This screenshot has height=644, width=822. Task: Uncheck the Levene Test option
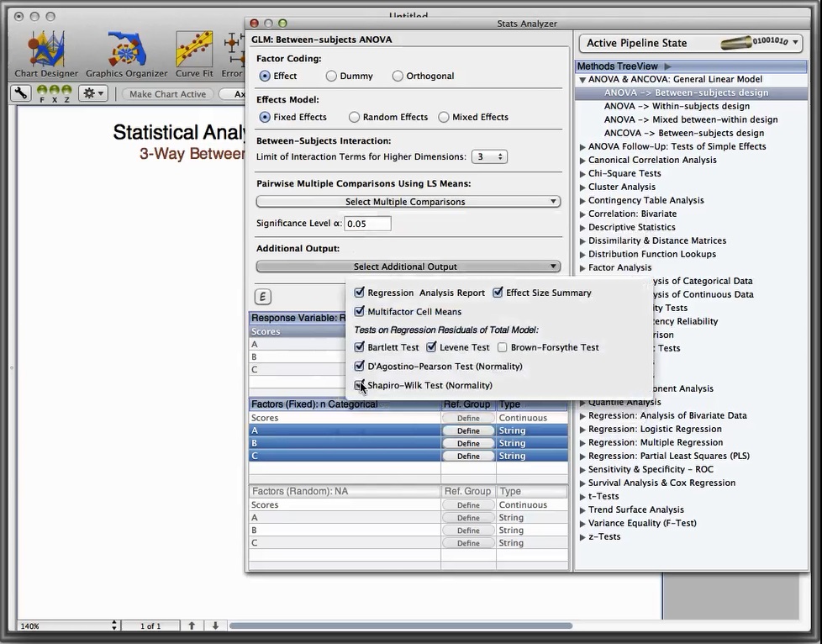pos(431,346)
